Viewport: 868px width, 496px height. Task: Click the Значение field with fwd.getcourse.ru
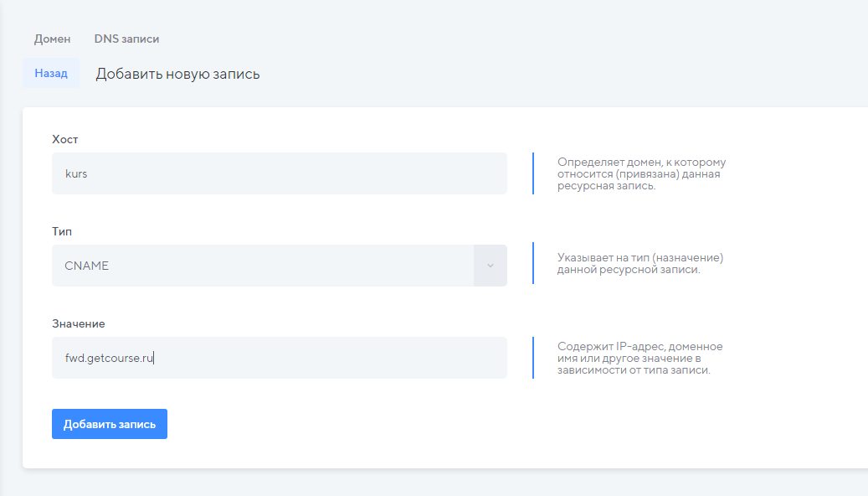tap(279, 358)
